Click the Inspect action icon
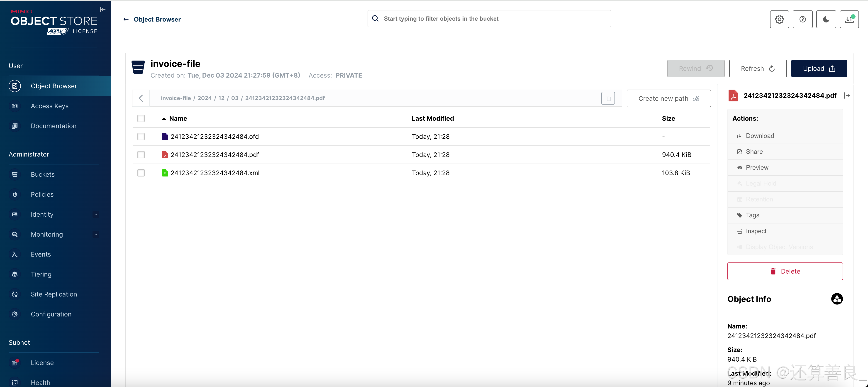868x387 pixels. (x=740, y=231)
